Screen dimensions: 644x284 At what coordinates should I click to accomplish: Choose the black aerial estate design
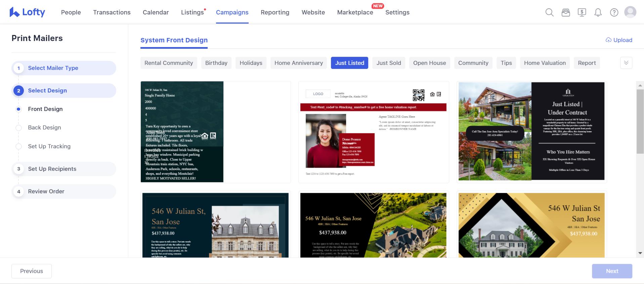click(374, 225)
